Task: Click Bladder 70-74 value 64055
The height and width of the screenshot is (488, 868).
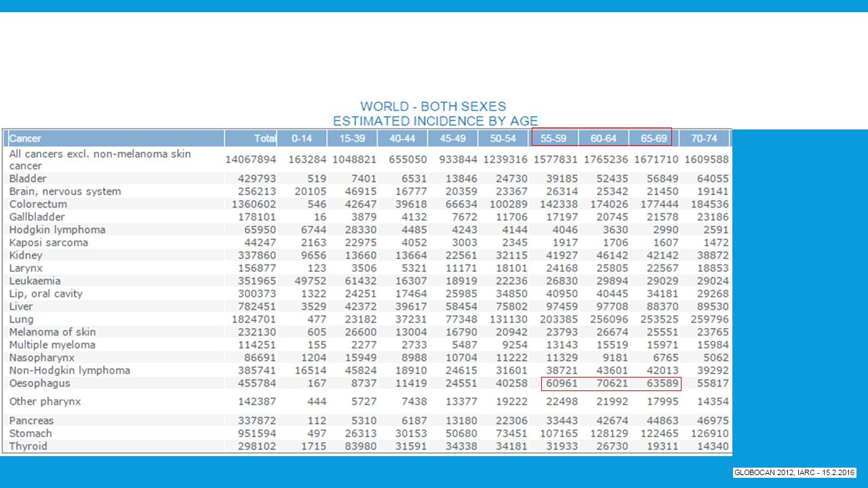Action: (x=711, y=179)
